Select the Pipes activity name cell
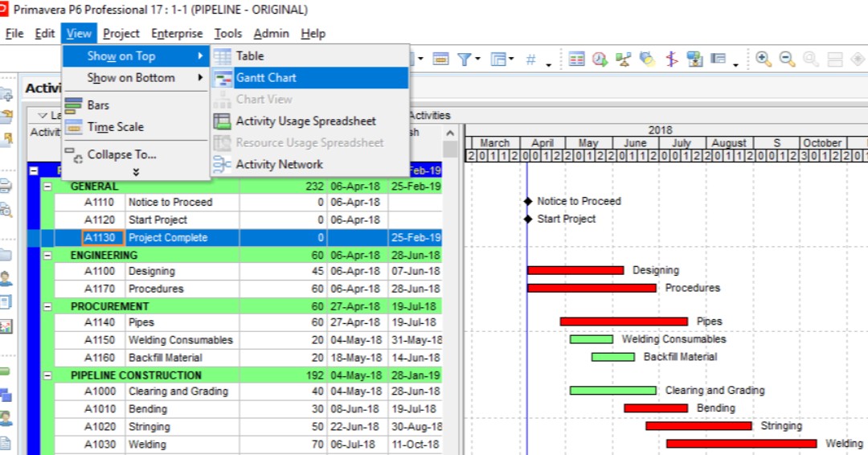The width and height of the screenshot is (868, 455). coord(182,322)
